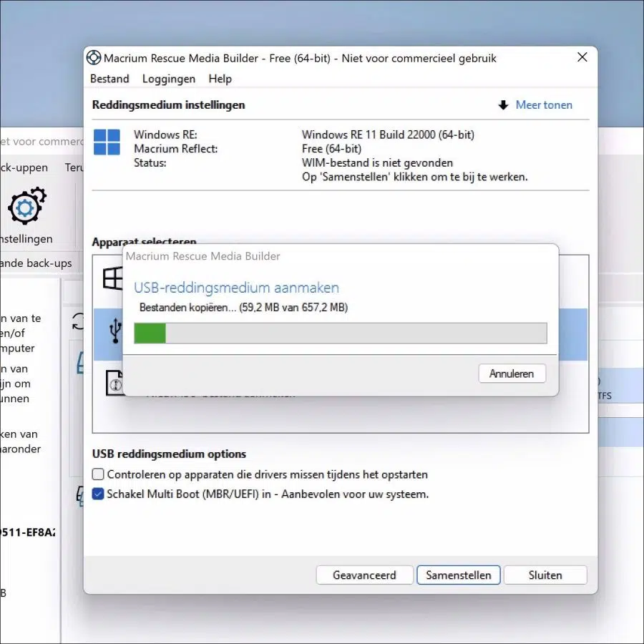
Task: Select the ISO file icon
Action: point(114,383)
